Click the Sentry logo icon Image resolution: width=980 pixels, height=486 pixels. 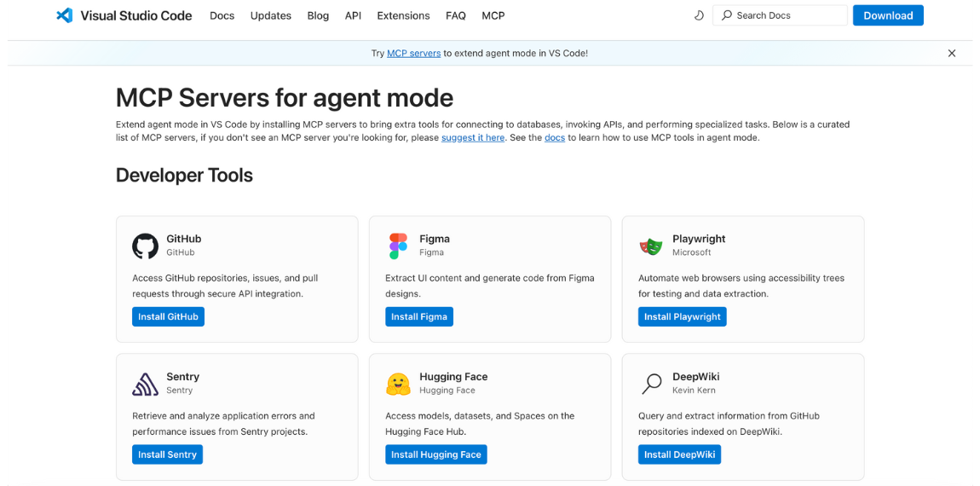pos(145,385)
